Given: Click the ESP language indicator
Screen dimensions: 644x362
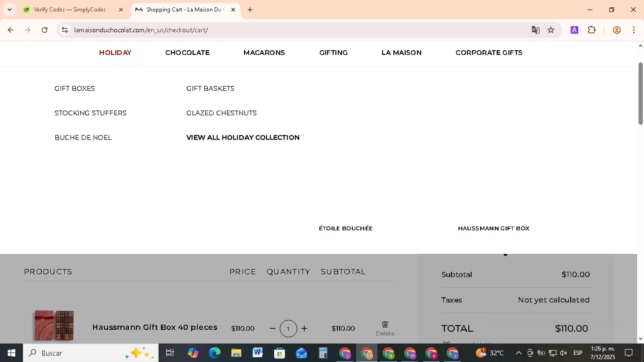Looking at the screenshot, I should (578, 353).
